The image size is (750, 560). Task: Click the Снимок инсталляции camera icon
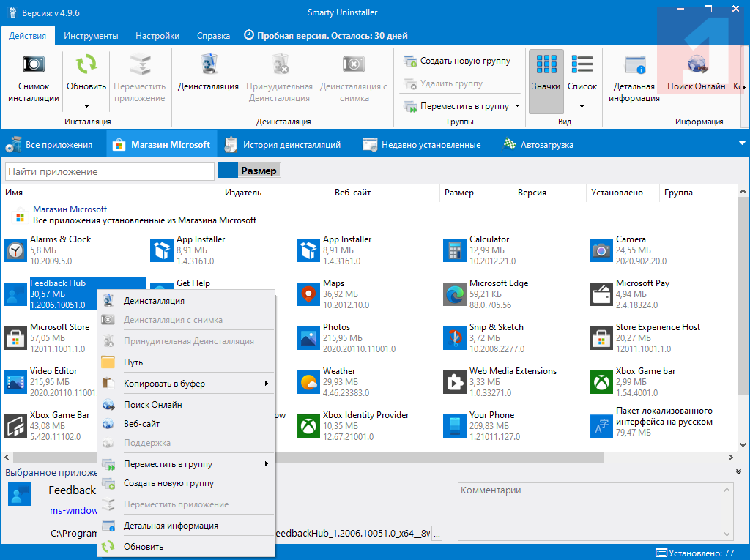tap(33, 64)
